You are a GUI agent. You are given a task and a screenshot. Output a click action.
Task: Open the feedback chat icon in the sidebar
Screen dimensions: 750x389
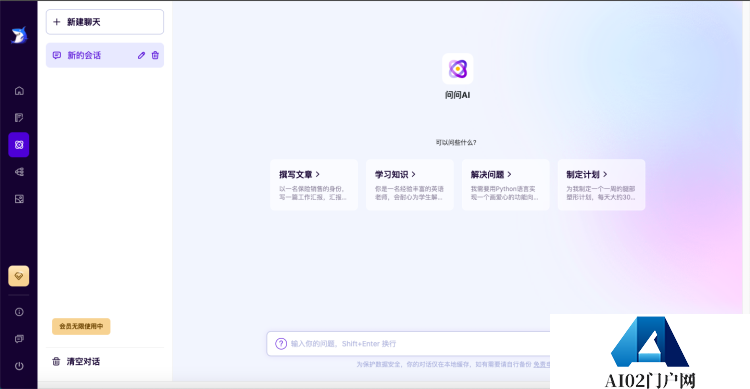pos(19,339)
